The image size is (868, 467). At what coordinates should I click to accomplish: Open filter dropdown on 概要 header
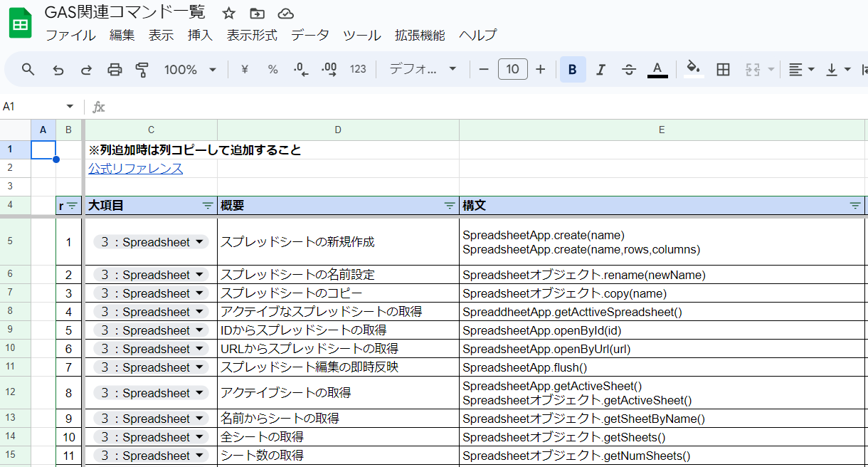450,206
